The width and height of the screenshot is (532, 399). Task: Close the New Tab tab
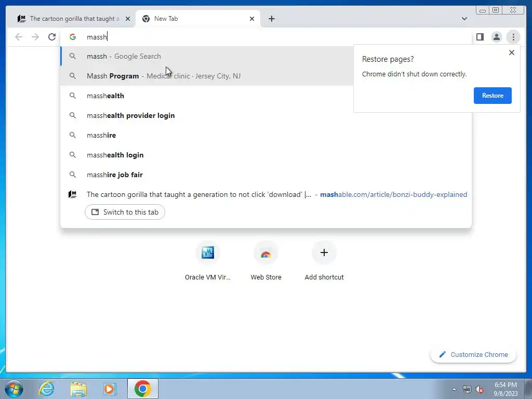252,19
